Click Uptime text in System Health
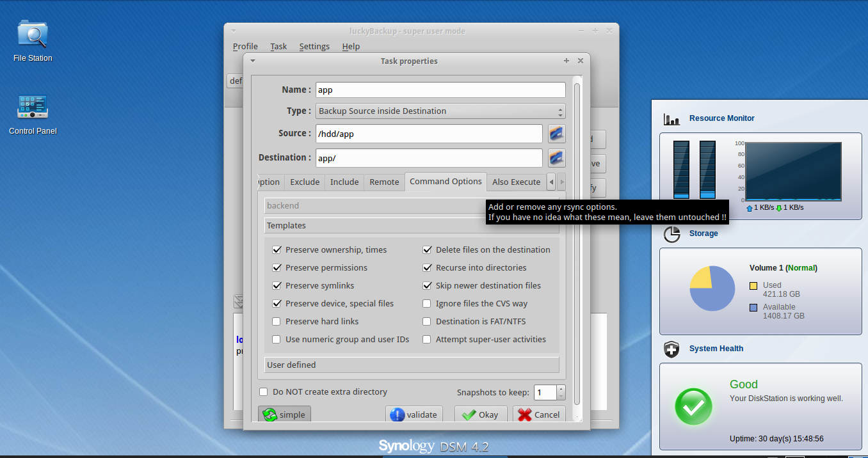The width and height of the screenshot is (868, 458). click(x=776, y=439)
